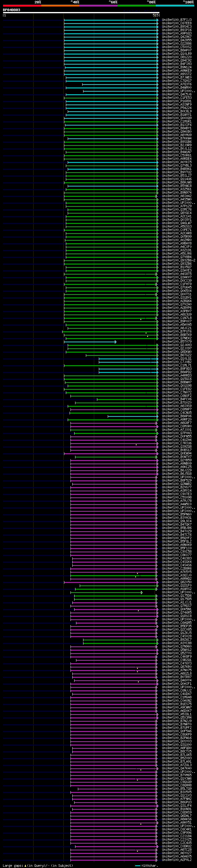Select the UniRef100_Q4C5J6 label

[176, 94]
